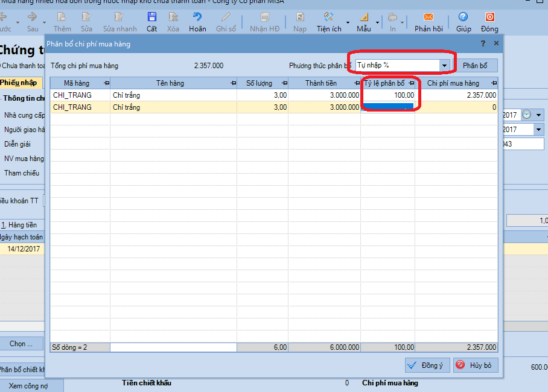Viewport: 548px width, 392px height.
Task: Select first row CHI_TRANG code cell
Action: click(x=80, y=95)
